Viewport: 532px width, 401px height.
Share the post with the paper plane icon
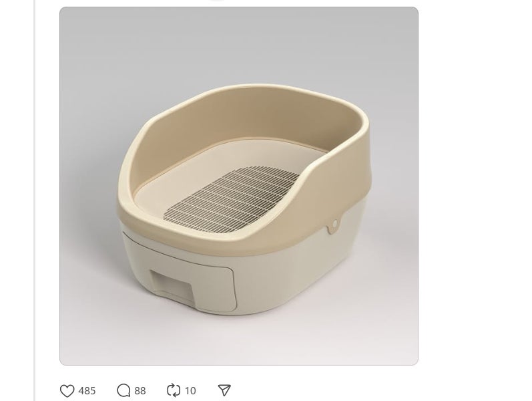click(x=224, y=390)
